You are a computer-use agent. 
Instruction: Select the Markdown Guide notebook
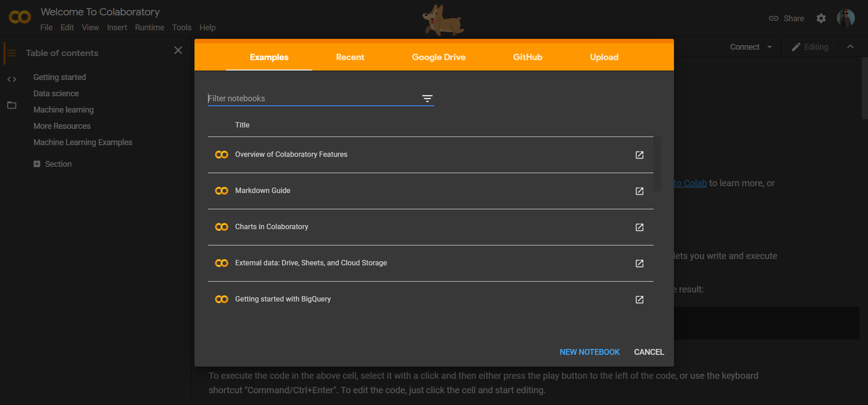tap(263, 191)
